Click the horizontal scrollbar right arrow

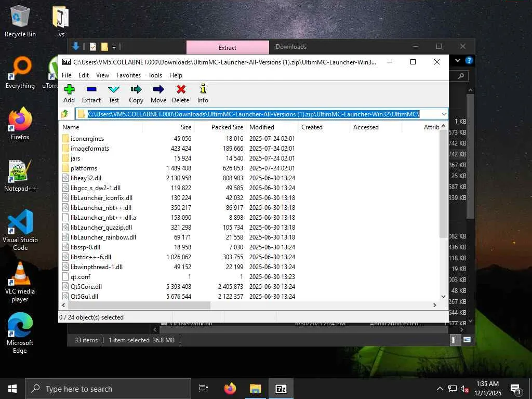click(x=435, y=305)
